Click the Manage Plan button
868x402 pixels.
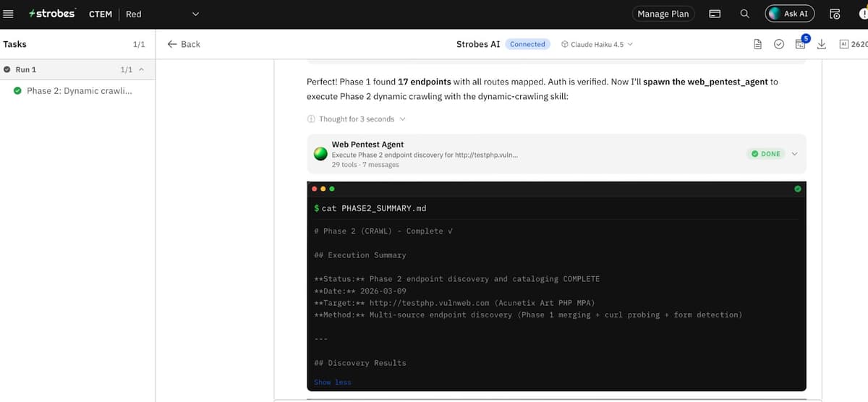coord(663,14)
